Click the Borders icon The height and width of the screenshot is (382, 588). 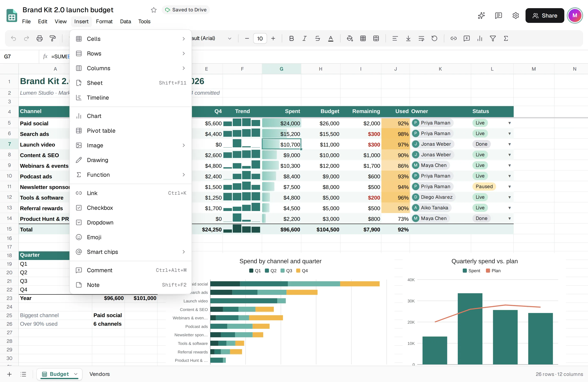363,39
